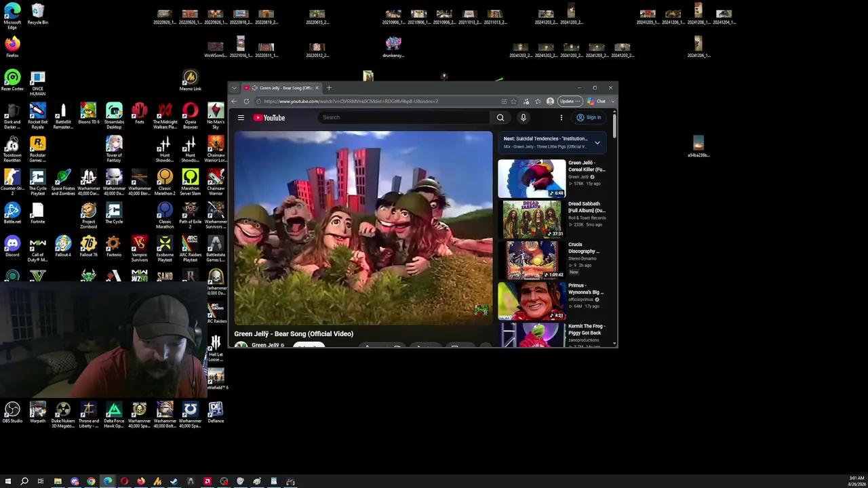This screenshot has width=868, height=488.
Task: Start voice search with the microphone icon
Action: [523, 118]
